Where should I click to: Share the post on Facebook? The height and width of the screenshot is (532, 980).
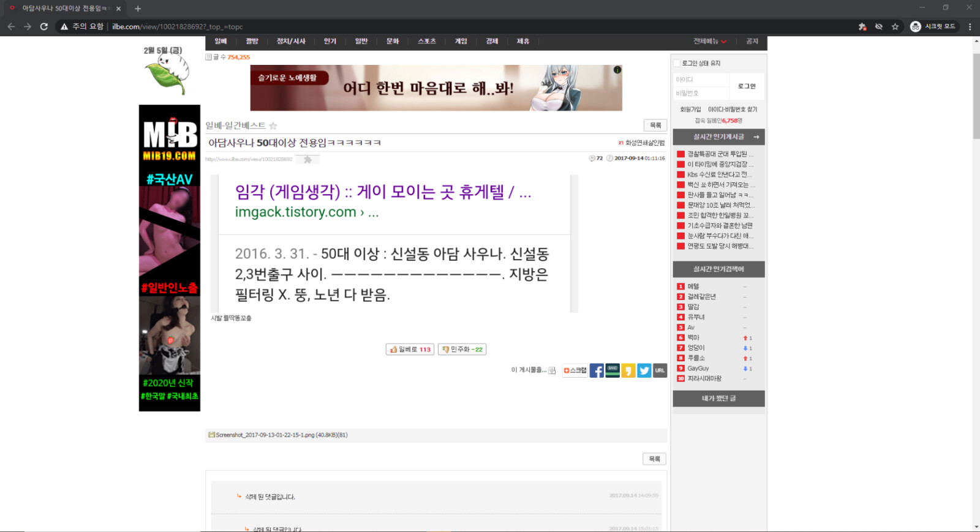click(x=596, y=370)
